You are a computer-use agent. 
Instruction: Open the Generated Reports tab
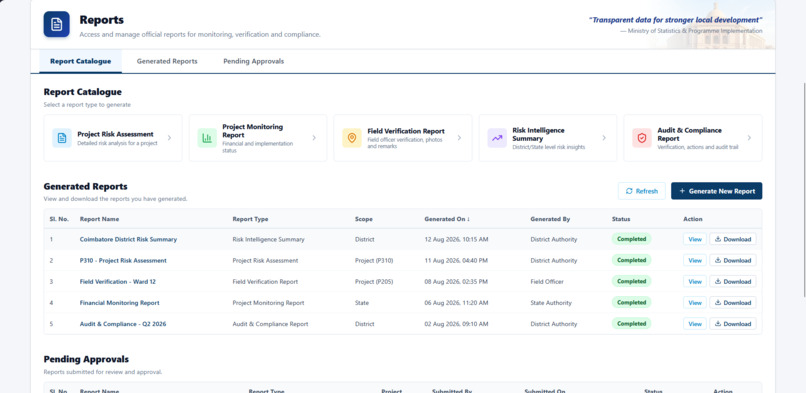(167, 61)
